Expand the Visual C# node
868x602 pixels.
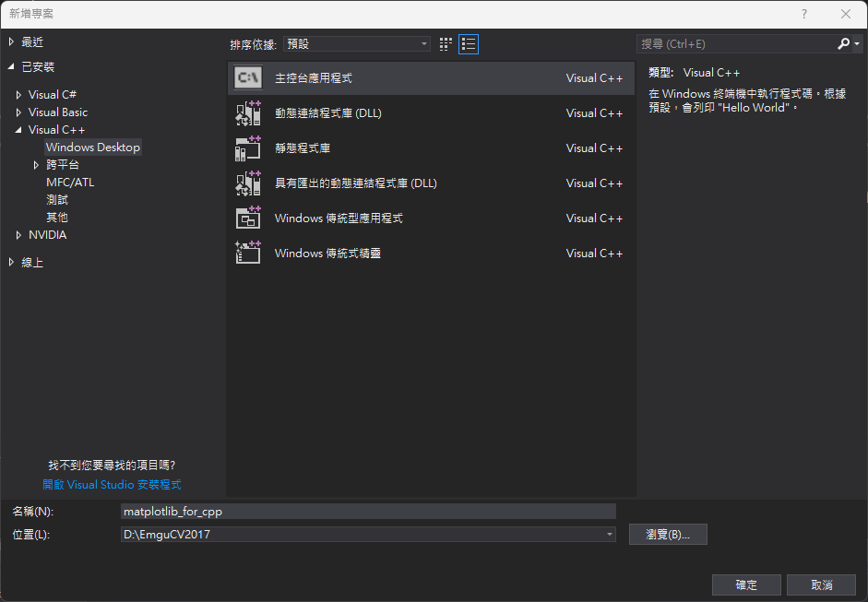[x=18, y=95]
